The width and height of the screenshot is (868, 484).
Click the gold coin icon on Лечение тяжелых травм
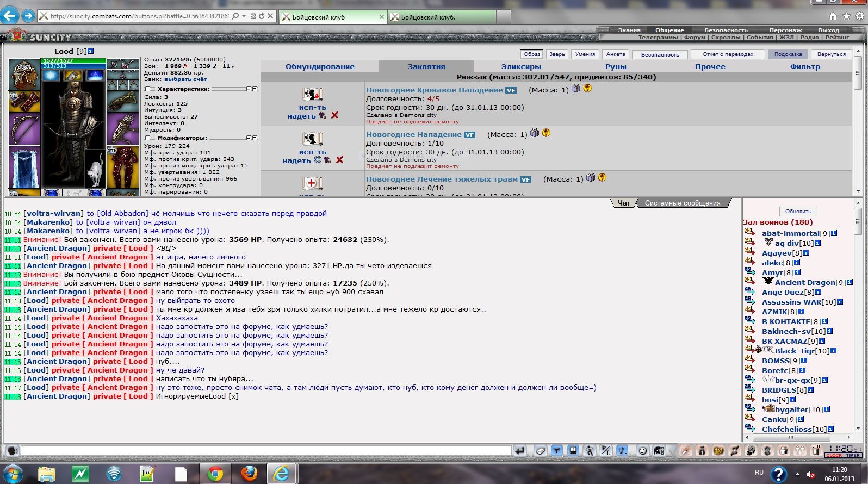tap(602, 177)
